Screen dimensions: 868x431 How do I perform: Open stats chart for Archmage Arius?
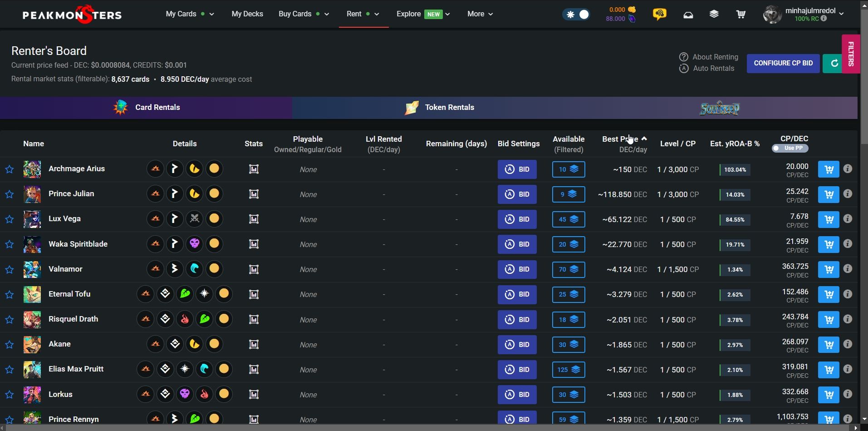click(x=254, y=169)
